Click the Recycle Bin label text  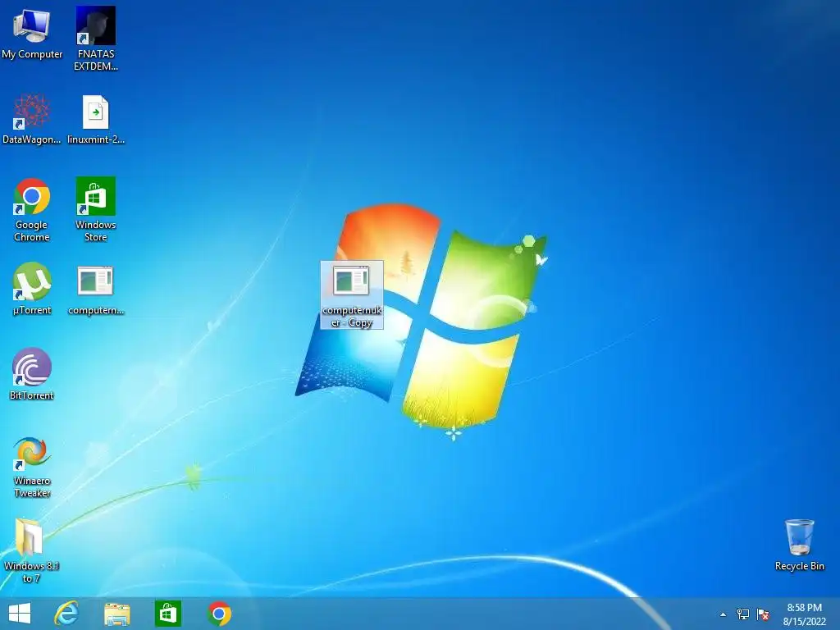coord(799,566)
